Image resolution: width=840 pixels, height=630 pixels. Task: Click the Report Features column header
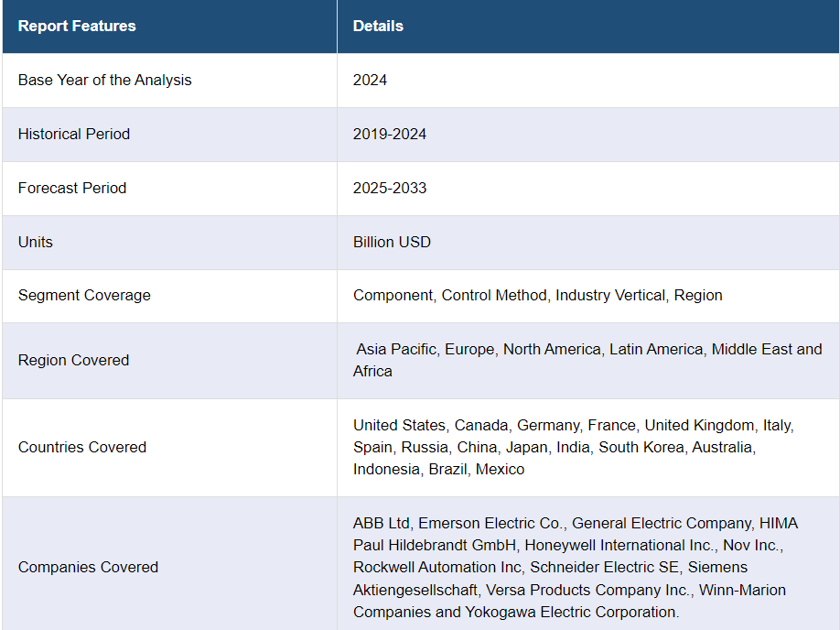coord(77,27)
